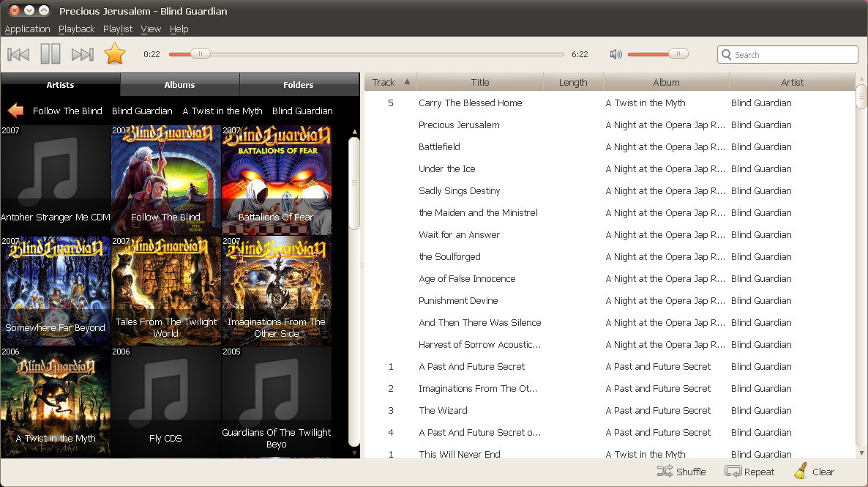Screen dimensions: 868x487
Task: Select the Antoher Stranger Me CDM album
Action: point(56,180)
